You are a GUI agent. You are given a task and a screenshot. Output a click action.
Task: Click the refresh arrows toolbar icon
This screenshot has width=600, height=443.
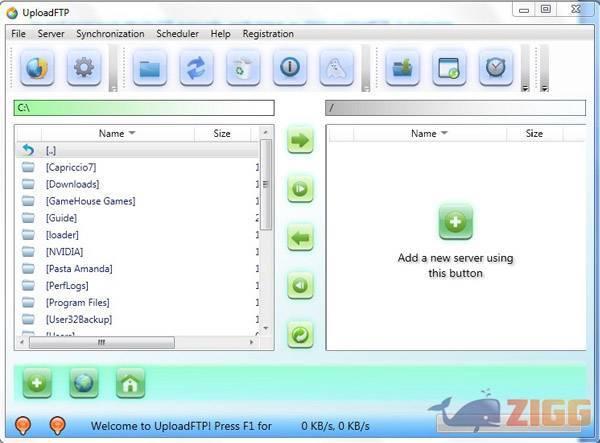pos(197,69)
